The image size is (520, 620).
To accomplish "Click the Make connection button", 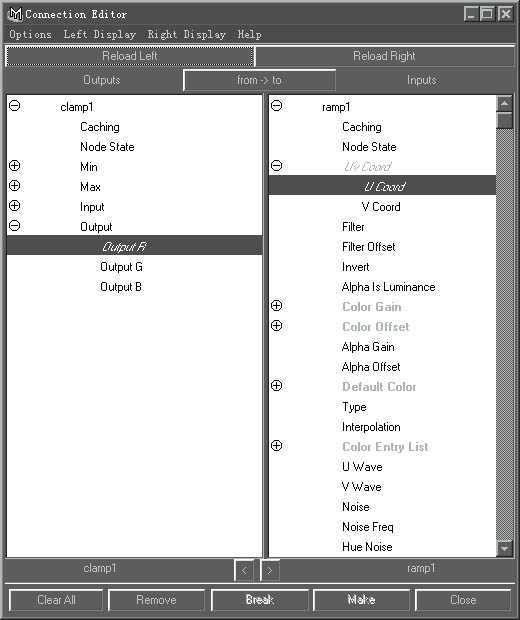I will tap(361, 600).
